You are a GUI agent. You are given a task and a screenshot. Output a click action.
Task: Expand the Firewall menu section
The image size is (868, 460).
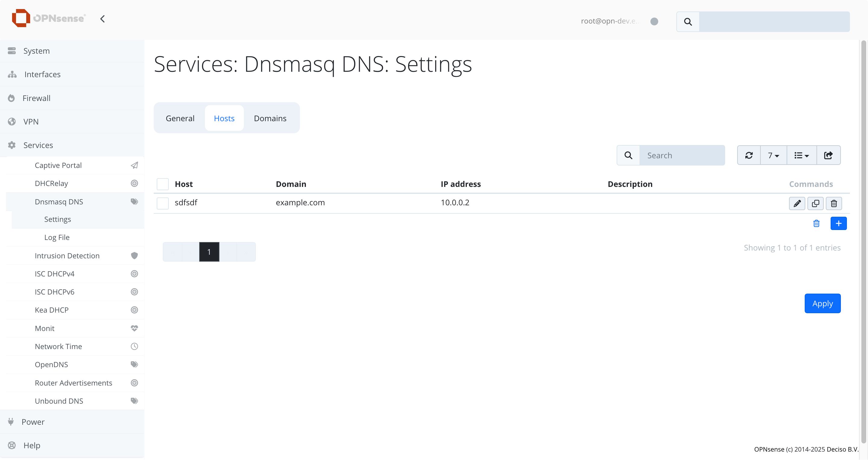pyautogui.click(x=36, y=98)
